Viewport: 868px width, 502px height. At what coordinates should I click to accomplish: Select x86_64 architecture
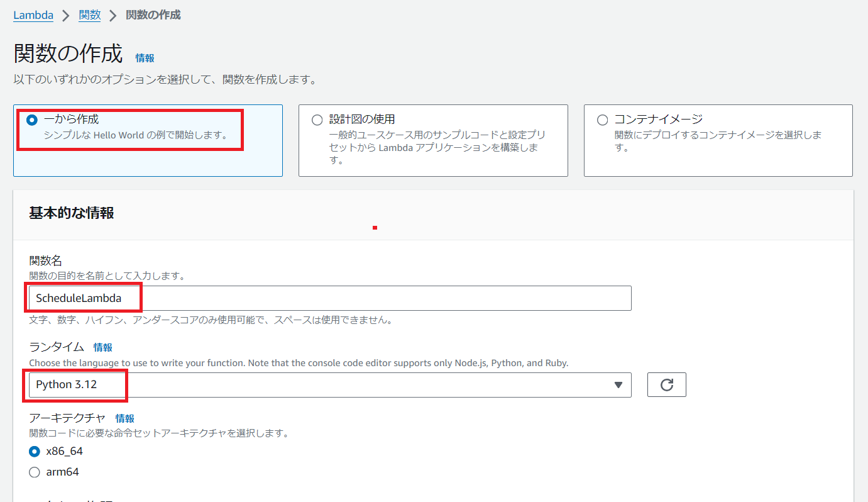(35, 452)
